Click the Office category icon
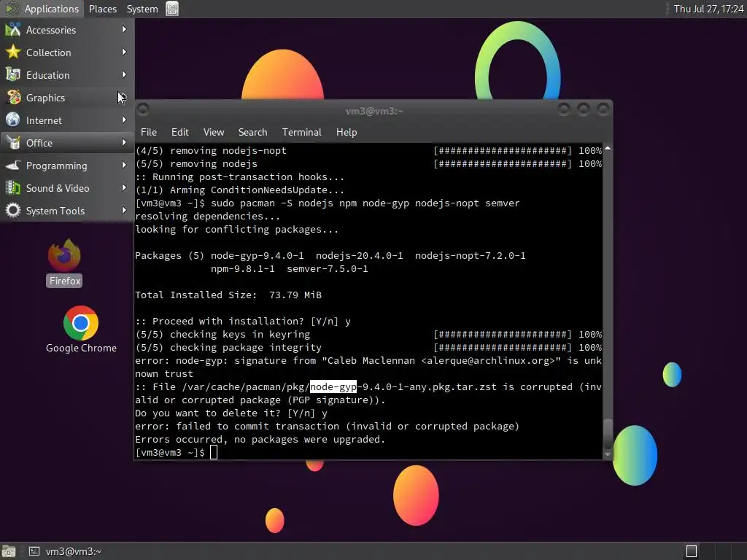747x560 pixels. click(13, 142)
